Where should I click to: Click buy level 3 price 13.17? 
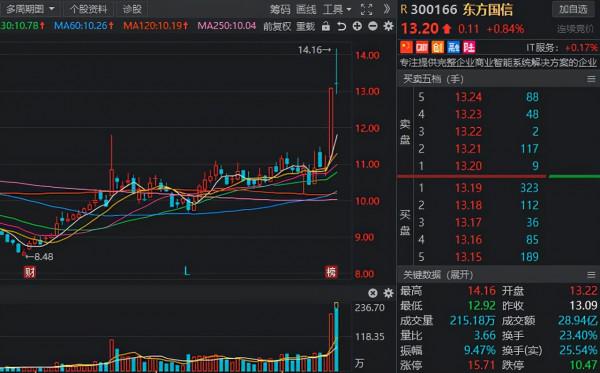468,222
